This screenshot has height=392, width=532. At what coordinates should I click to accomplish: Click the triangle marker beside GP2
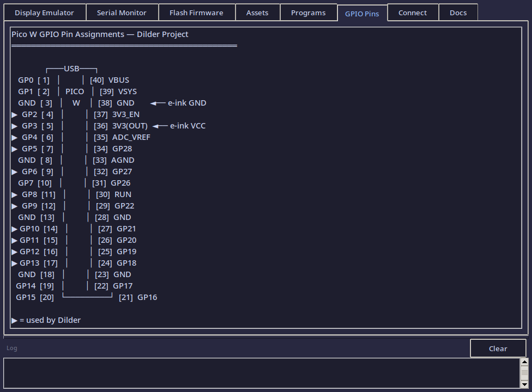(15, 114)
